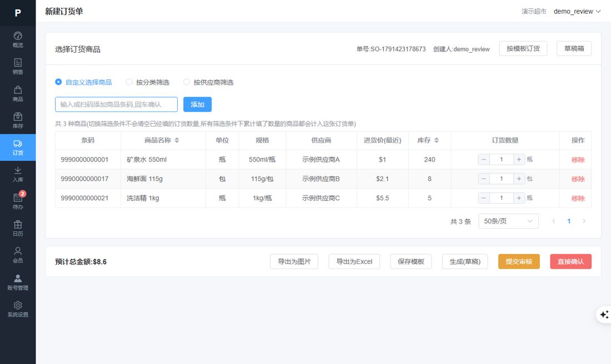Sort table by 库存 column arrows
Image resolution: width=611 pixels, height=364 pixels.
click(437, 140)
